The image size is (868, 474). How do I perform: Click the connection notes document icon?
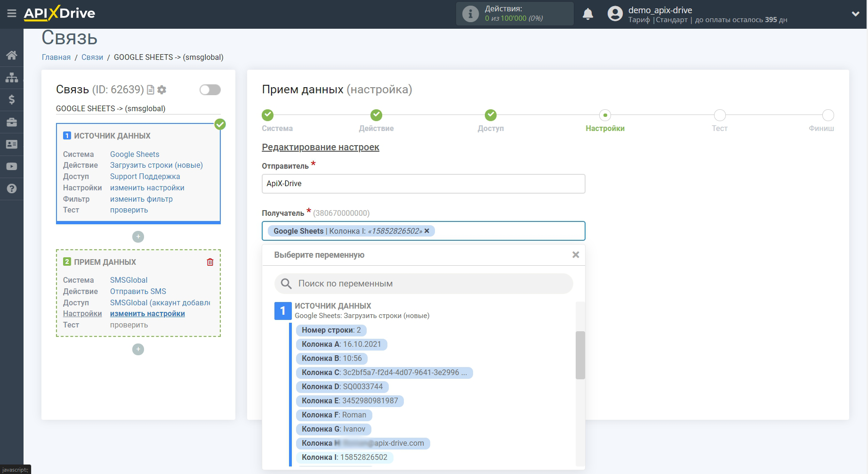(151, 90)
